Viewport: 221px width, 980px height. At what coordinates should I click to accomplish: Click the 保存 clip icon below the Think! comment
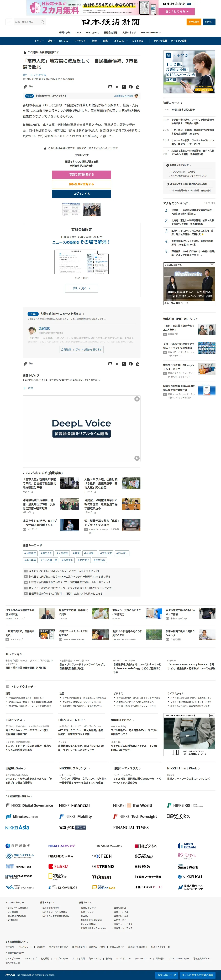pos(25,364)
